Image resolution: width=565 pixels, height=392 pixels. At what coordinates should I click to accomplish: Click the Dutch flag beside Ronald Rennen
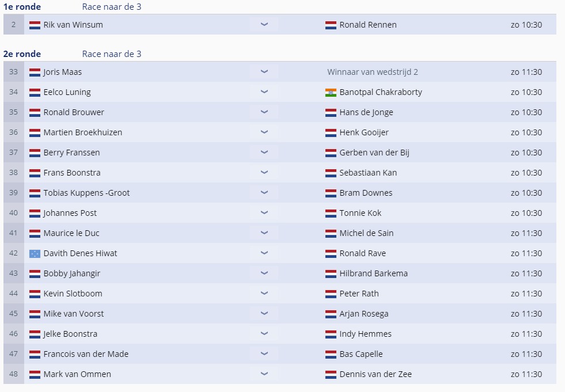click(331, 25)
